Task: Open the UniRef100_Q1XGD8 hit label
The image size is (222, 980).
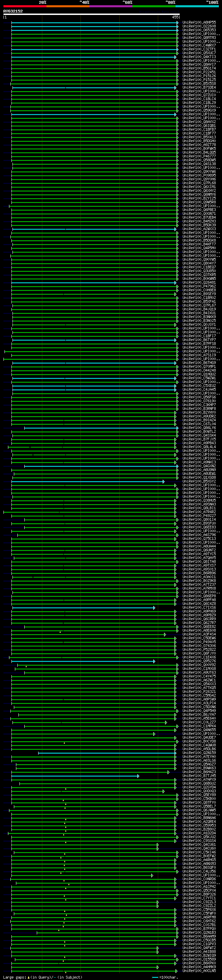Action: tap(199, 477)
